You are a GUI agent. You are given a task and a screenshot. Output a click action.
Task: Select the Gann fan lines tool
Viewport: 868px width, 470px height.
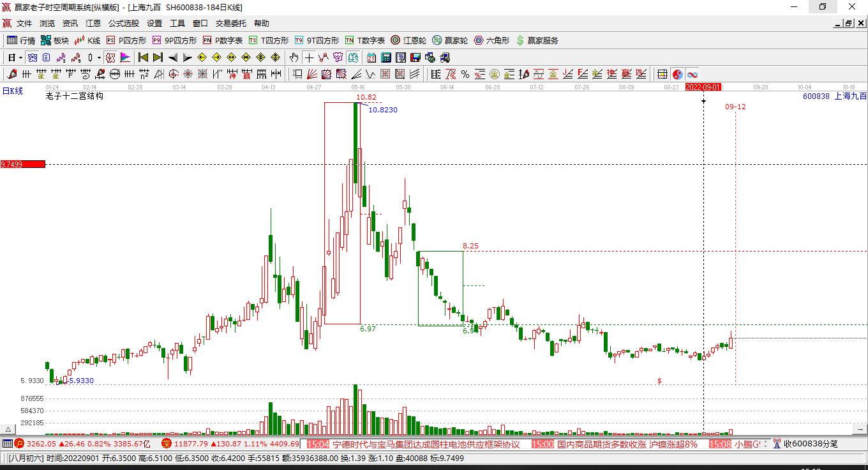(x=311, y=74)
